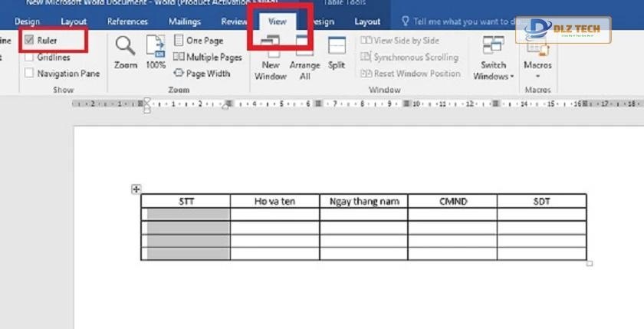Expand the Macros dropdown

pos(537,58)
